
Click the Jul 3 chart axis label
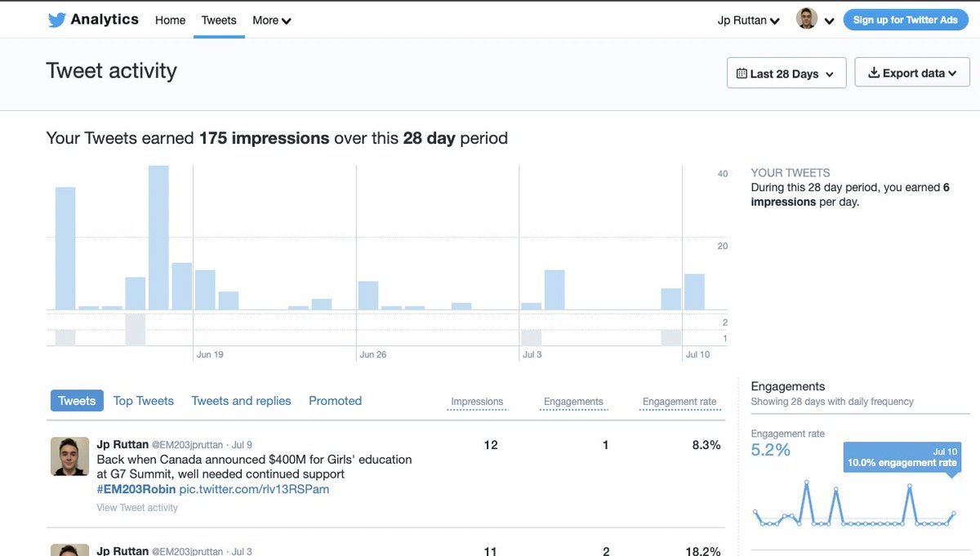click(532, 355)
